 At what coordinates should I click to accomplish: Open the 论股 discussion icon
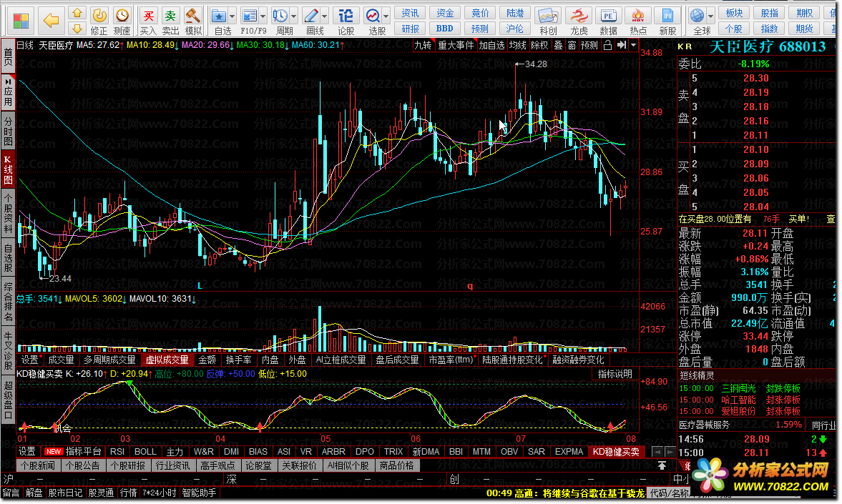click(x=346, y=21)
